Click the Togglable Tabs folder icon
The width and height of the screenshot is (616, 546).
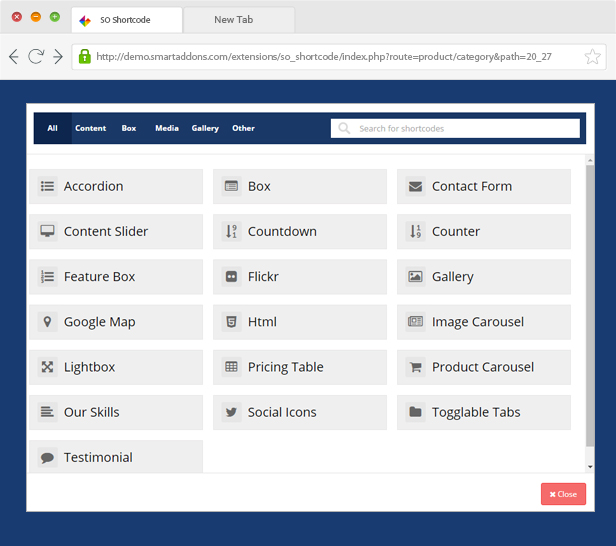click(x=415, y=412)
